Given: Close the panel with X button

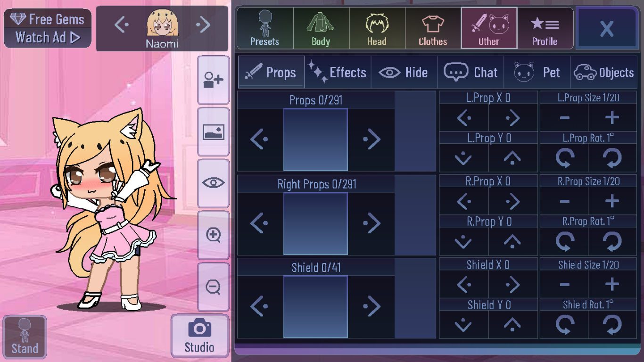Looking at the screenshot, I should (x=606, y=28).
